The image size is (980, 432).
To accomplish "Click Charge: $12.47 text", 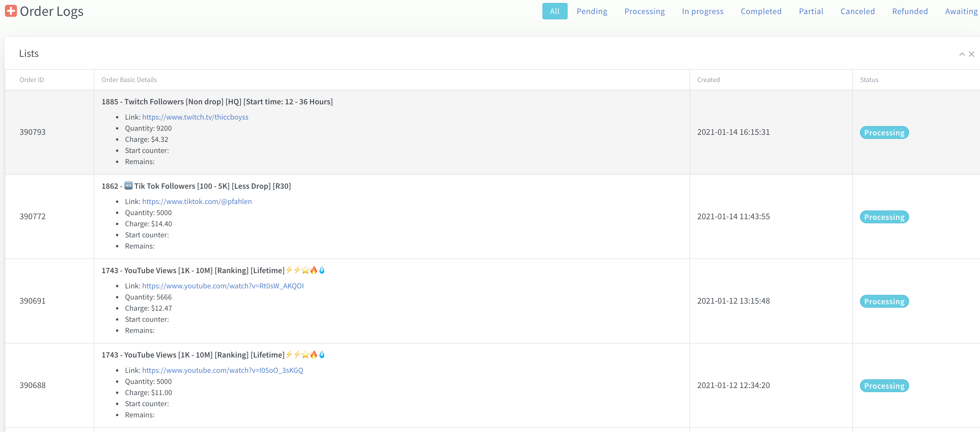I will [x=148, y=308].
